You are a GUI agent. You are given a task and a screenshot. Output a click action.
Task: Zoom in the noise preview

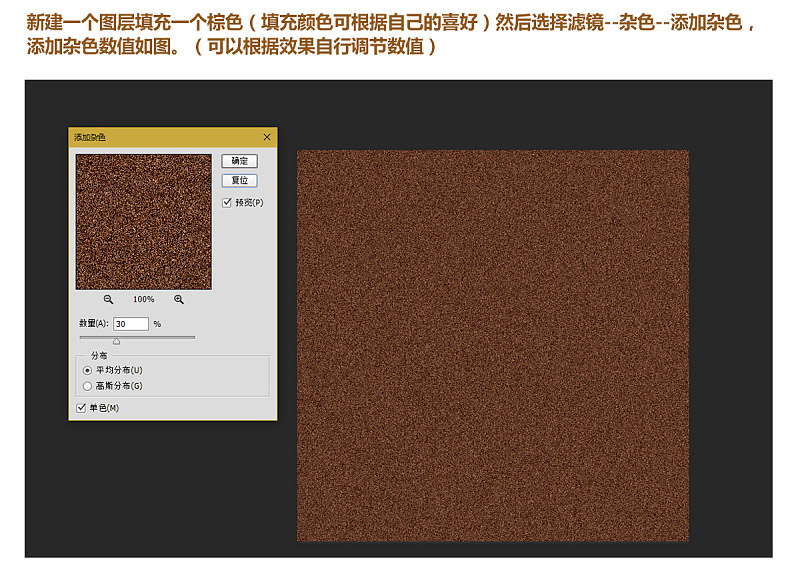(179, 299)
